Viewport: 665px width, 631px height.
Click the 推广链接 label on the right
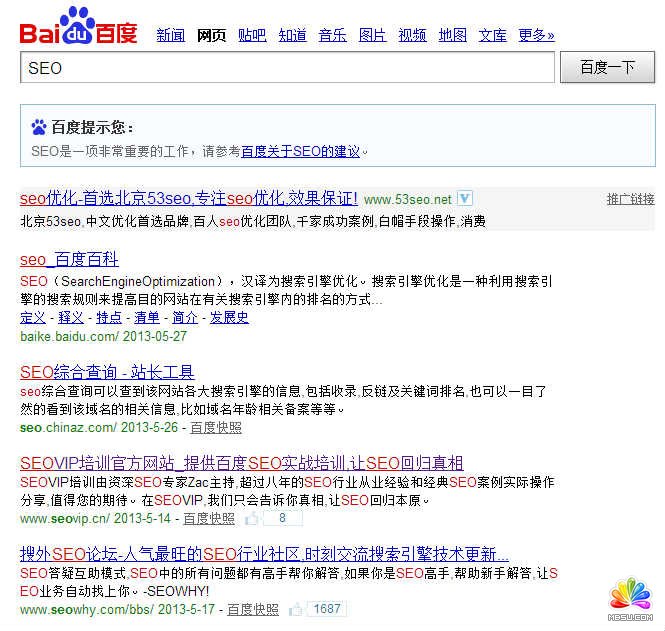630,199
